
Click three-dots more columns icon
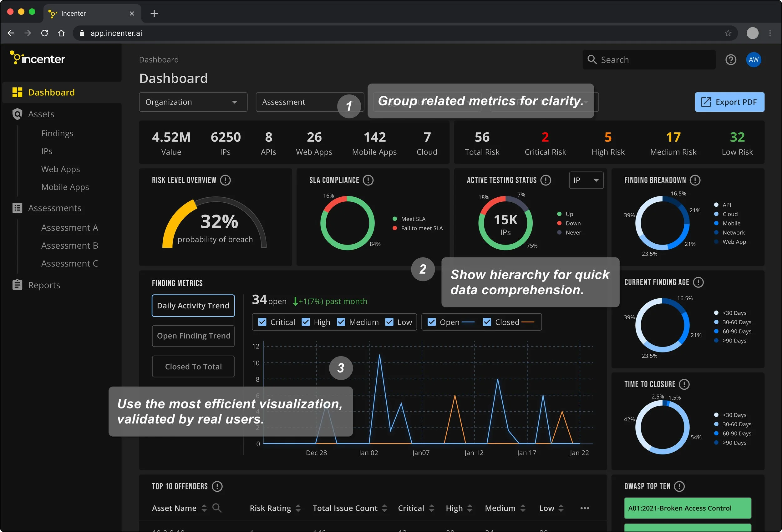pyautogui.click(x=585, y=508)
